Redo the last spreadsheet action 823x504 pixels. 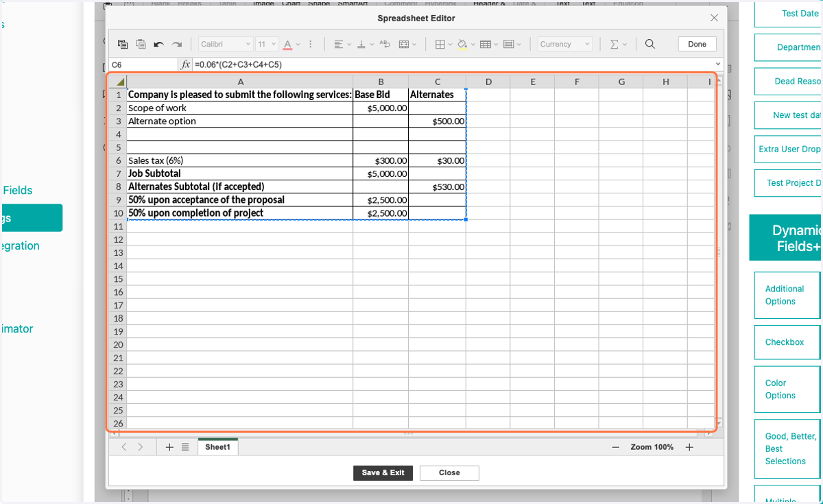[177, 45]
